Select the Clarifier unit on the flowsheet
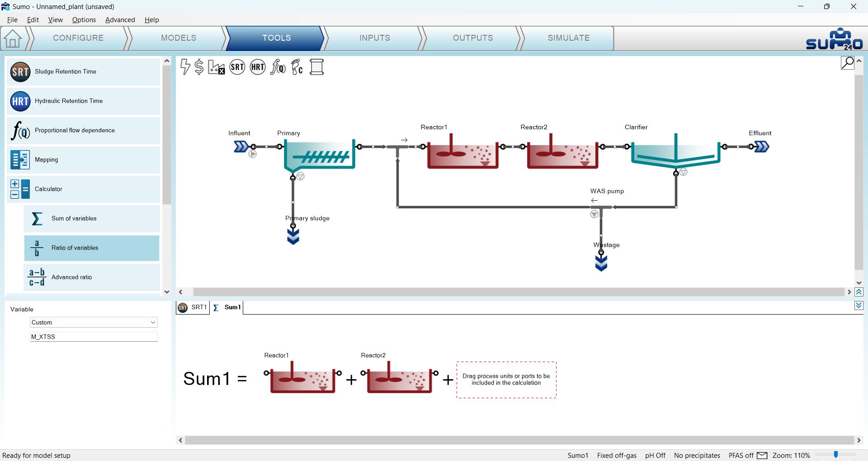Viewport: 868px width, 461px height. [675, 151]
